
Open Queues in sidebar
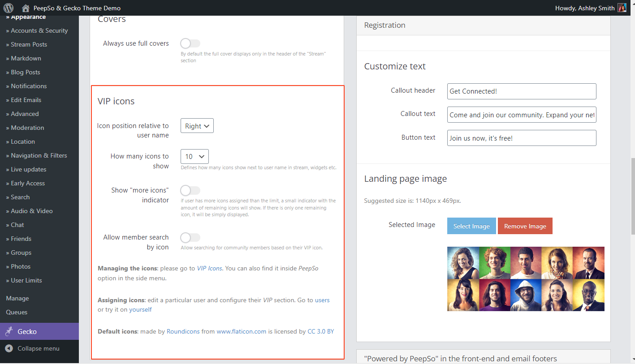[17, 312]
